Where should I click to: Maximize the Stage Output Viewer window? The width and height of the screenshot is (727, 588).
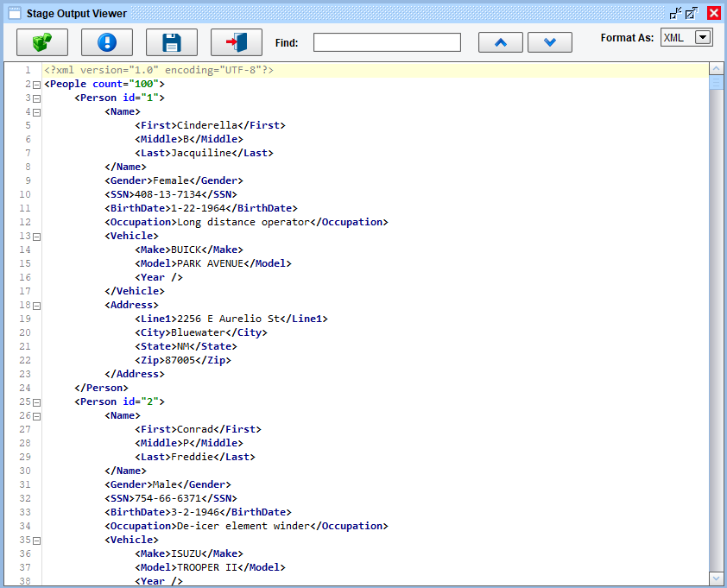click(x=692, y=13)
